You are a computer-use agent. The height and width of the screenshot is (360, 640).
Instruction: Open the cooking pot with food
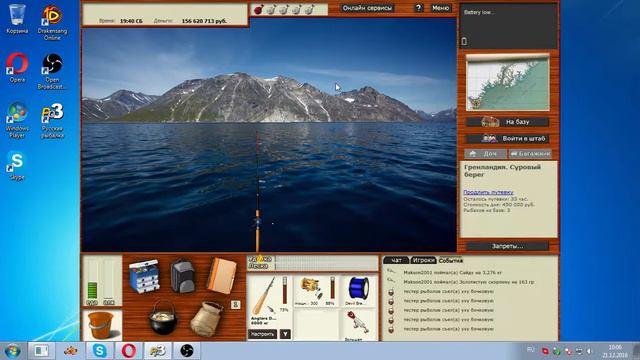[x=163, y=318]
